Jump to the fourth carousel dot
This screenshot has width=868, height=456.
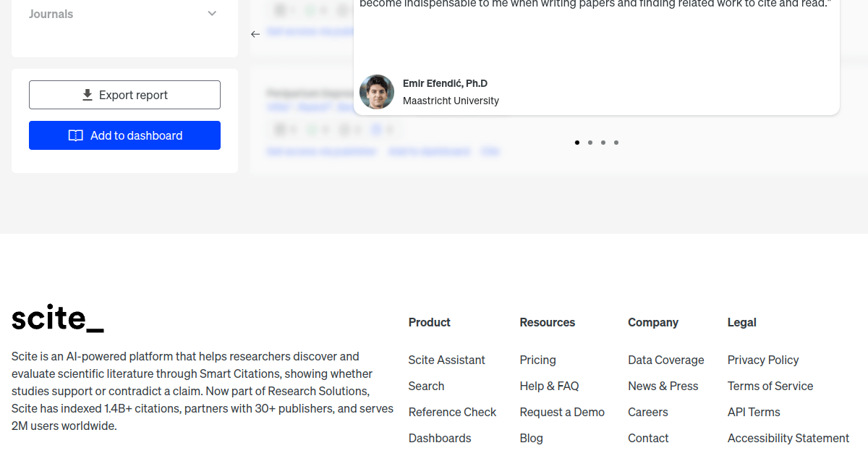616,143
